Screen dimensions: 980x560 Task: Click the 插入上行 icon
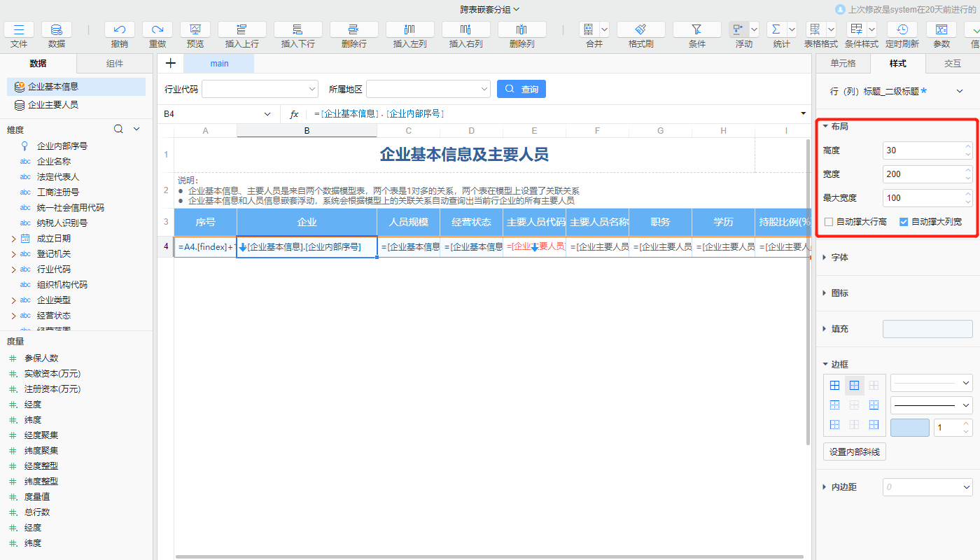tap(241, 29)
